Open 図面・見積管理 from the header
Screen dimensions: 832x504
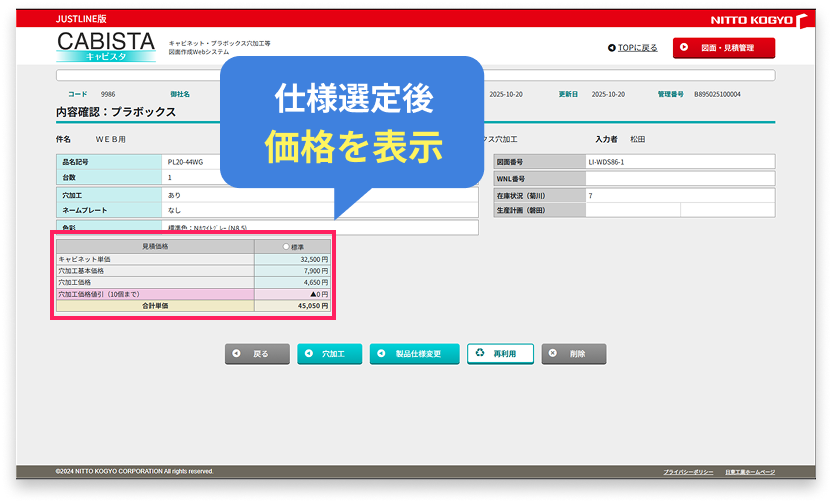coord(724,48)
